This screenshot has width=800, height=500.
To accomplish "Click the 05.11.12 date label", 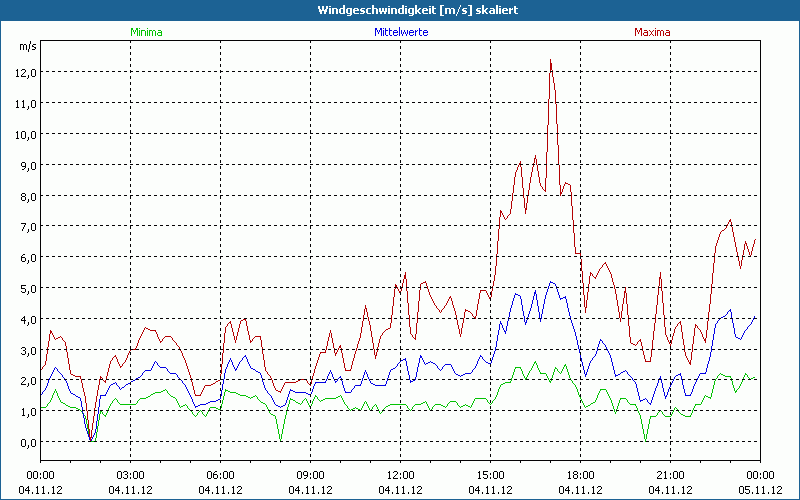I will [x=760, y=490].
